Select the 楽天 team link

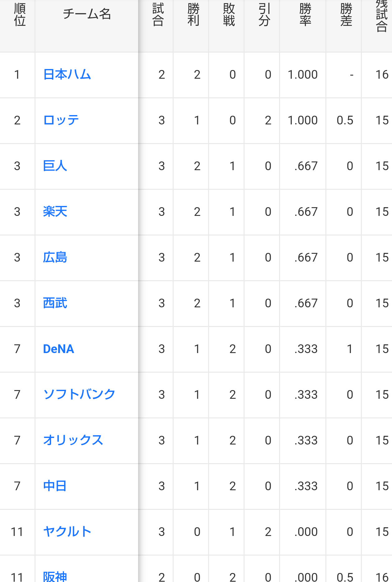55,212
